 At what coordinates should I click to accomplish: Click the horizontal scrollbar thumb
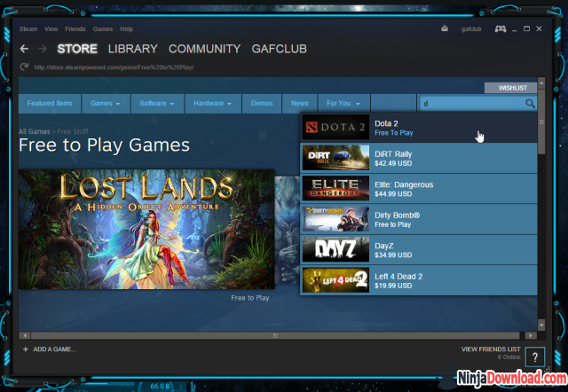pyautogui.click(x=275, y=335)
